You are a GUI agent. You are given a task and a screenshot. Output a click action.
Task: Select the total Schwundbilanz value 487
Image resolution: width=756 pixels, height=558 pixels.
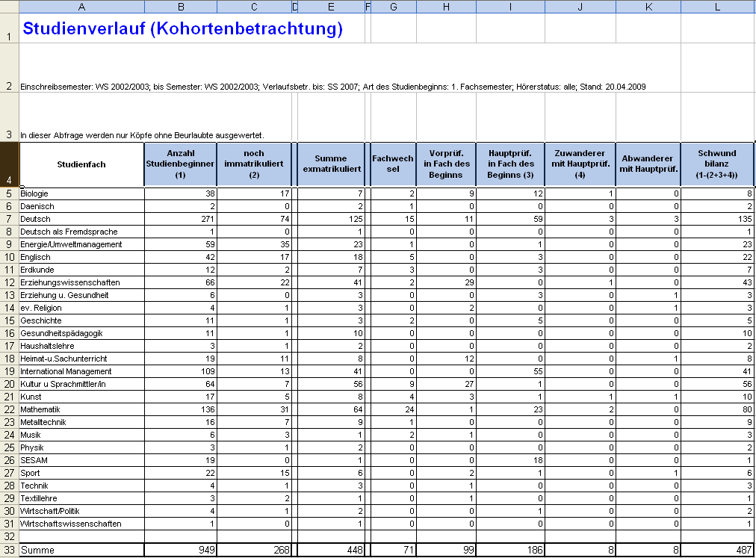tap(717, 550)
